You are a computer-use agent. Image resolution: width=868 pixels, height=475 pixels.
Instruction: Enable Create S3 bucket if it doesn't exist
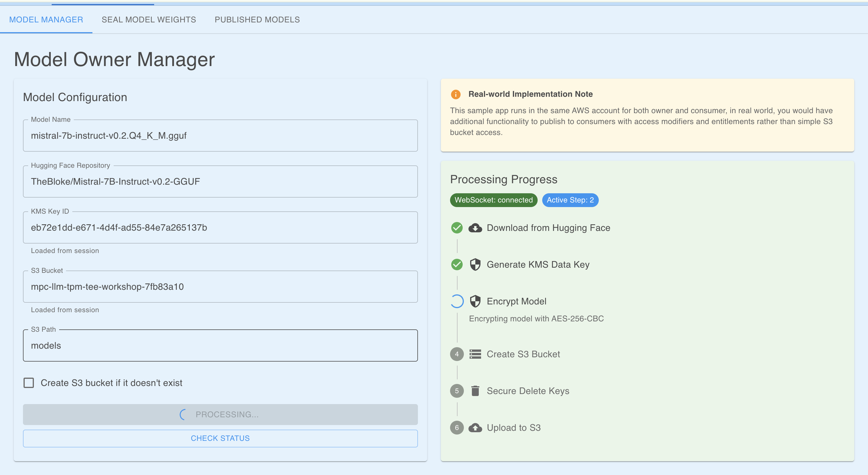coord(29,383)
